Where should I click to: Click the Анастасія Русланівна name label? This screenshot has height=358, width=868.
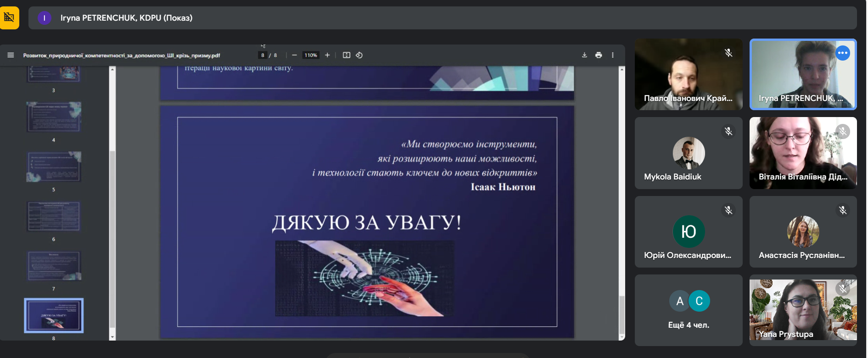pyautogui.click(x=802, y=255)
